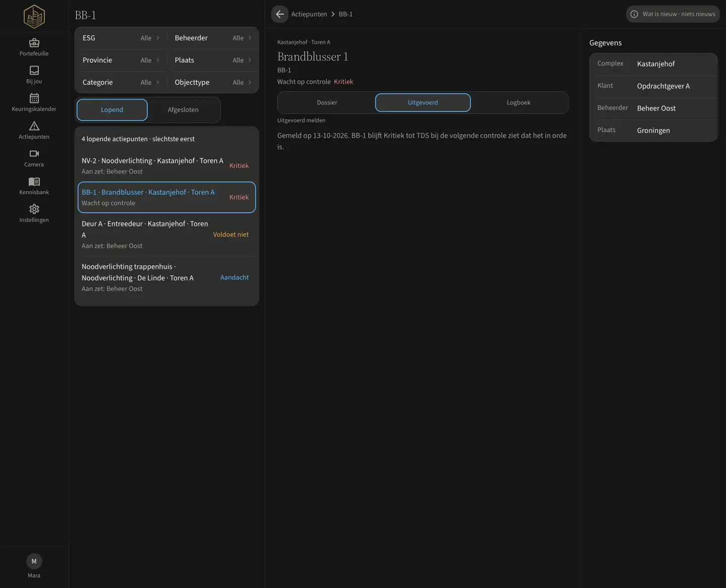
Task: Click the breadcrumb chevron after Actiepunten
Action: pyautogui.click(x=333, y=14)
